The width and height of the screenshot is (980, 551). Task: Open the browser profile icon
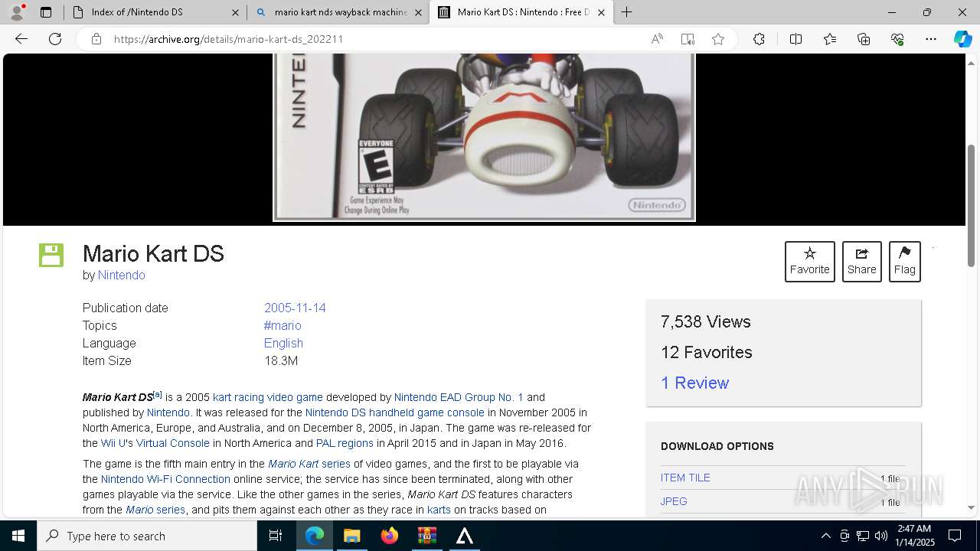tap(17, 12)
